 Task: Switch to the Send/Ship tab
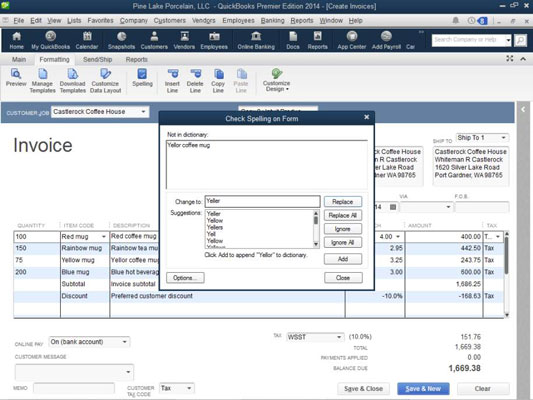click(x=98, y=59)
